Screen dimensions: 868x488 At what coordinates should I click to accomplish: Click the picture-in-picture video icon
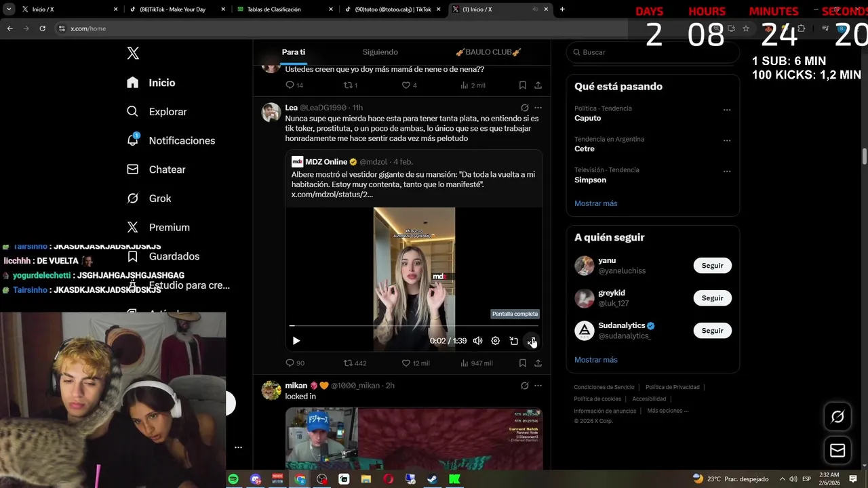point(513,341)
